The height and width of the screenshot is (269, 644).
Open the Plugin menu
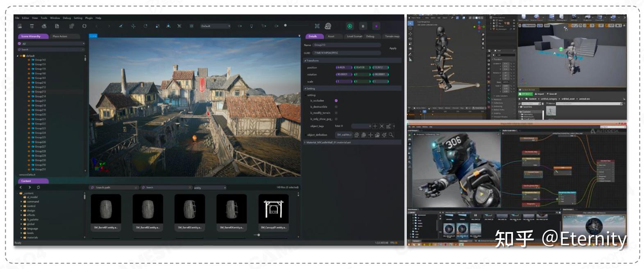click(x=88, y=18)
